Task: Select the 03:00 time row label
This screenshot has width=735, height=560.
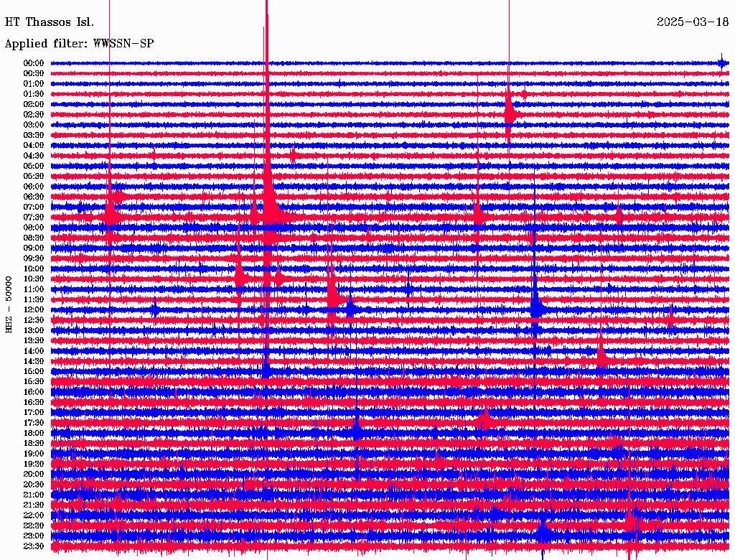Action: pyautogui.click(x=34, y=125)
